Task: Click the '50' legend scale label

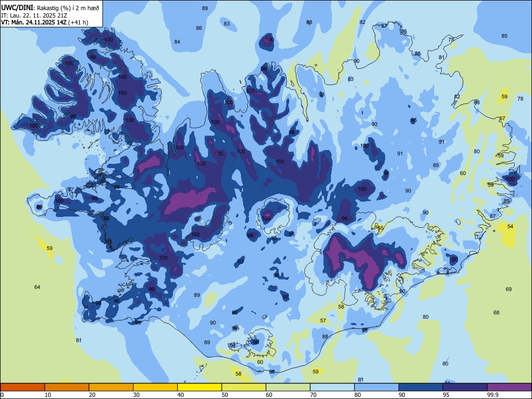Action: coord(225,395)
